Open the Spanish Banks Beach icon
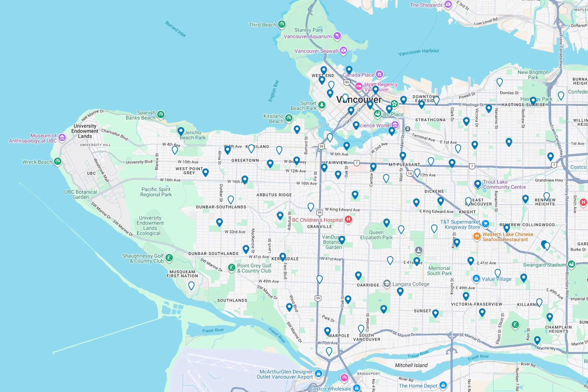588x392 pixels. click(x=161, y=115)
